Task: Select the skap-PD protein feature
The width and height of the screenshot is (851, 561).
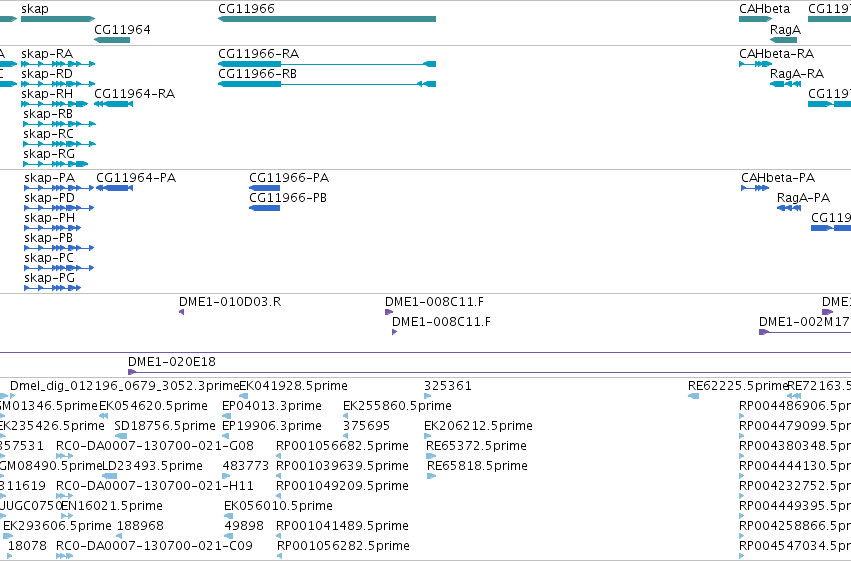Action: click(x=59, y=208)
